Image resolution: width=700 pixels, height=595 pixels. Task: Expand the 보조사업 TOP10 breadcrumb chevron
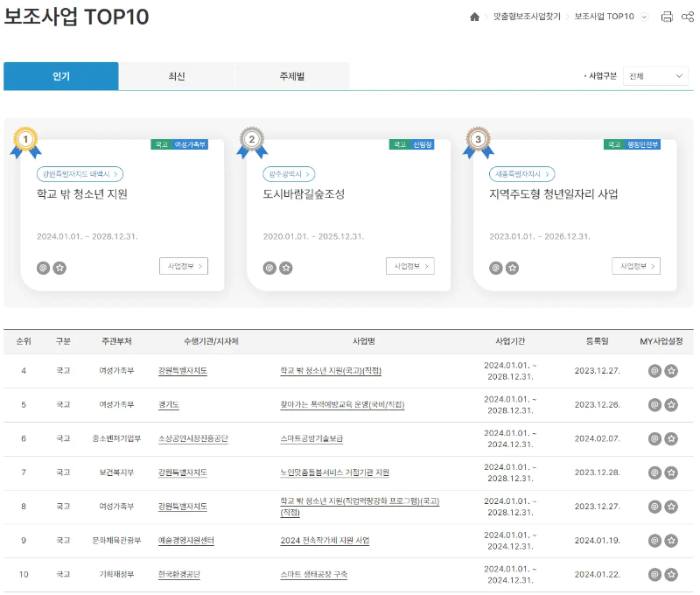(x=645, y=15)
